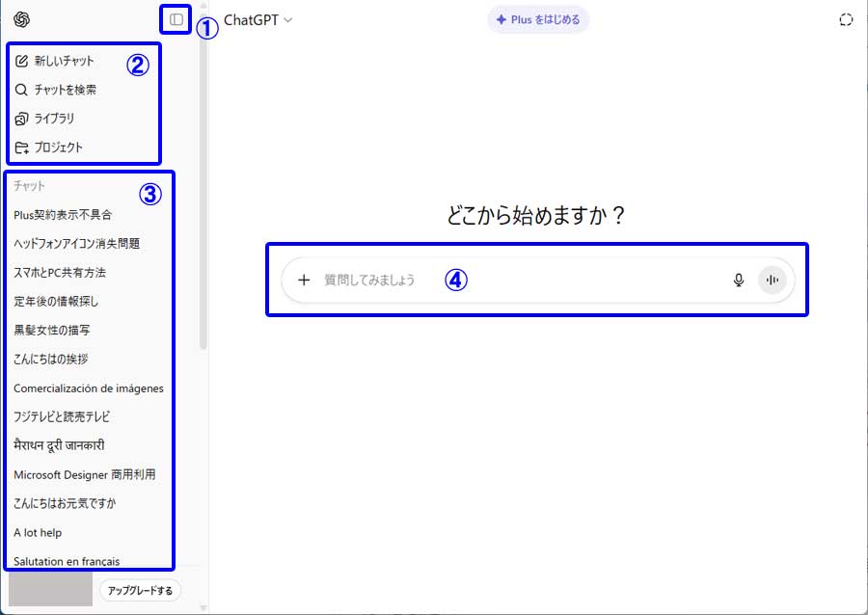Expand the ChatGPT model dropdown
The height and width of the screenshot is (615, 868).
coord(258,19)
